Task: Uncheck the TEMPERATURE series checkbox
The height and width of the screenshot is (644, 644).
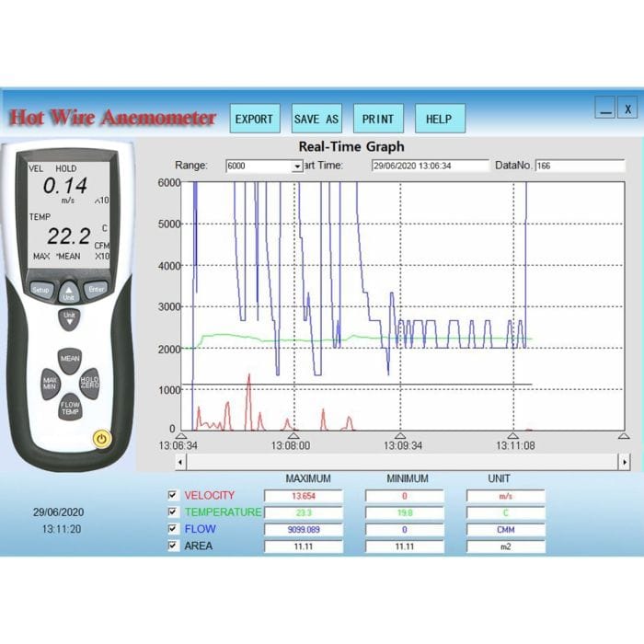Action: point(172,512)
